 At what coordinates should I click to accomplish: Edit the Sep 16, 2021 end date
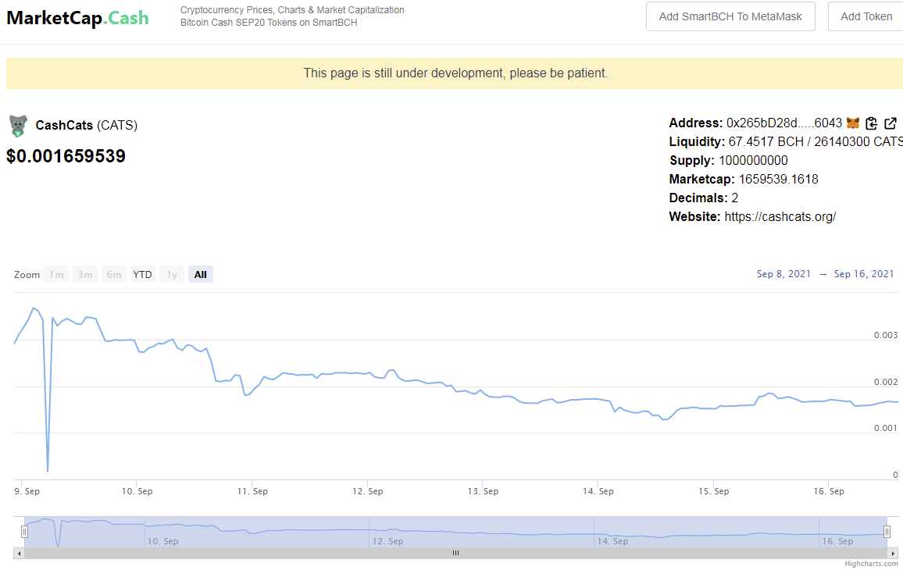[864, 274]
